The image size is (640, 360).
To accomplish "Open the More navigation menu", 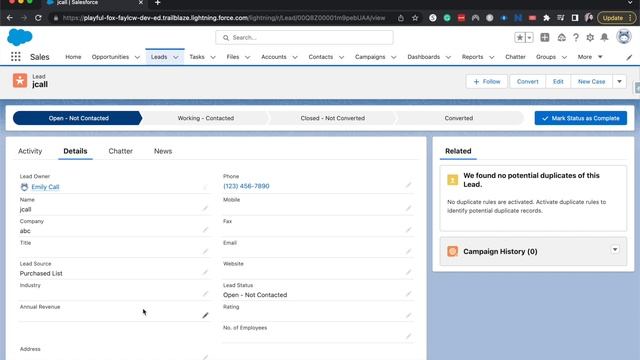I will 590,57.
